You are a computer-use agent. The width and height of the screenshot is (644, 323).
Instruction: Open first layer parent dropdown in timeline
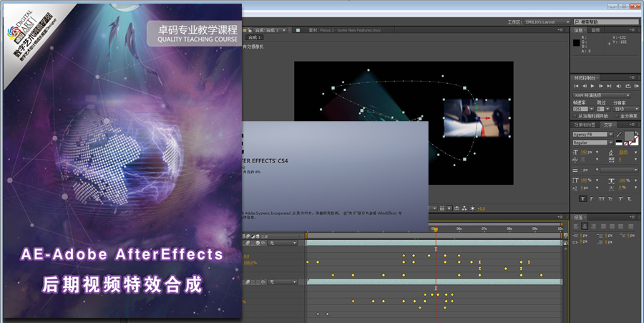(x=282, y=243)
